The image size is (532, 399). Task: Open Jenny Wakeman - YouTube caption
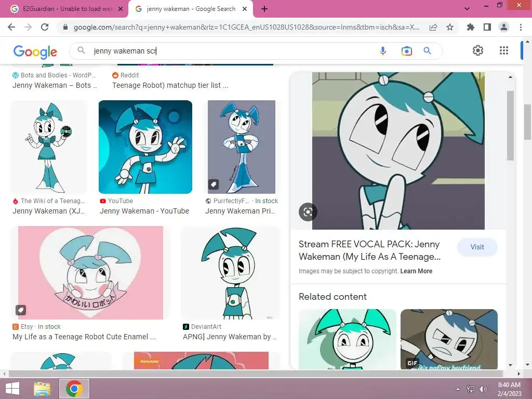[144, 211]
